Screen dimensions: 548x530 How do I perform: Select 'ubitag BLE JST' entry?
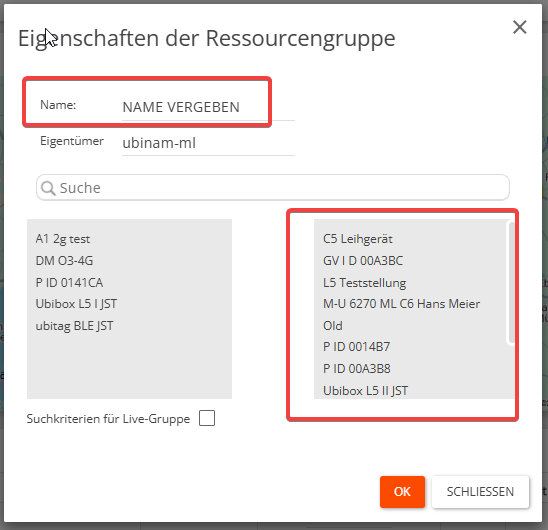(x=74, y=326)
